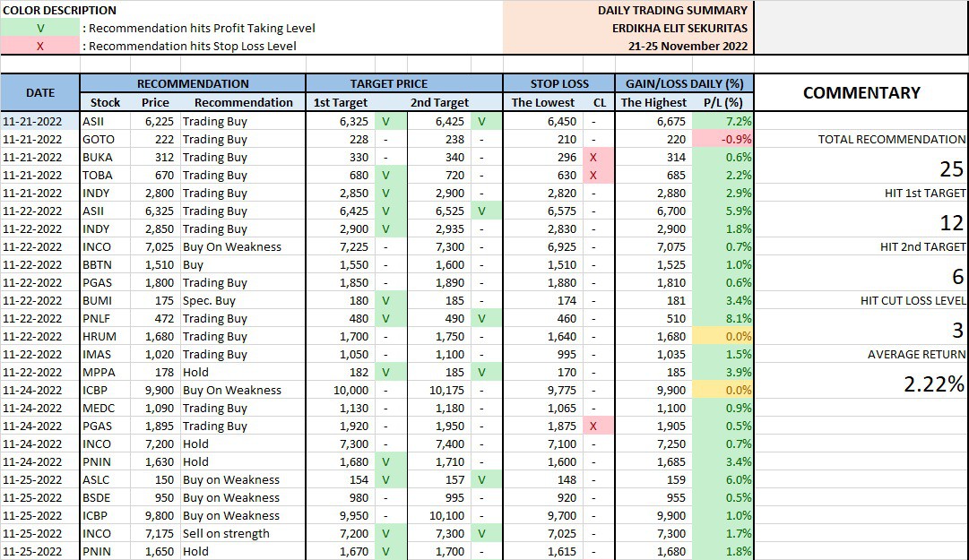The height and width of the screenshot is (560, 969).
Task: Click the STOP LOSS group header
Action: (558, 83)
